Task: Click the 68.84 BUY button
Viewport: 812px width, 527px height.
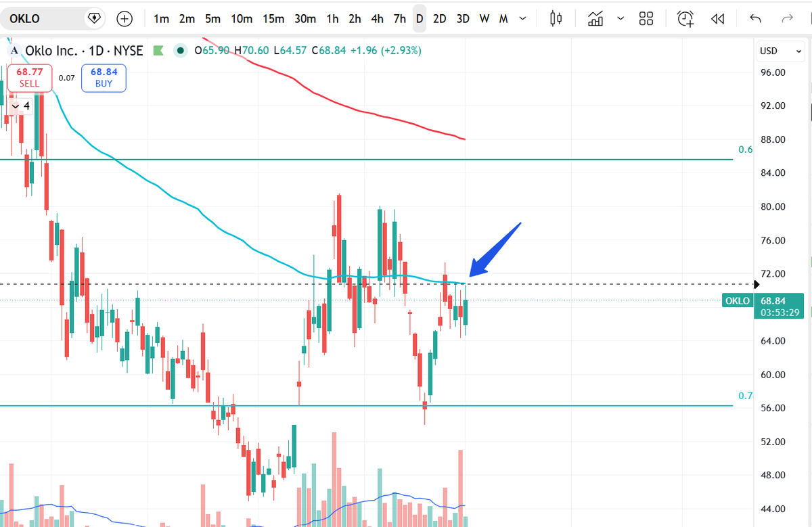Action: (x=104, y=78)
